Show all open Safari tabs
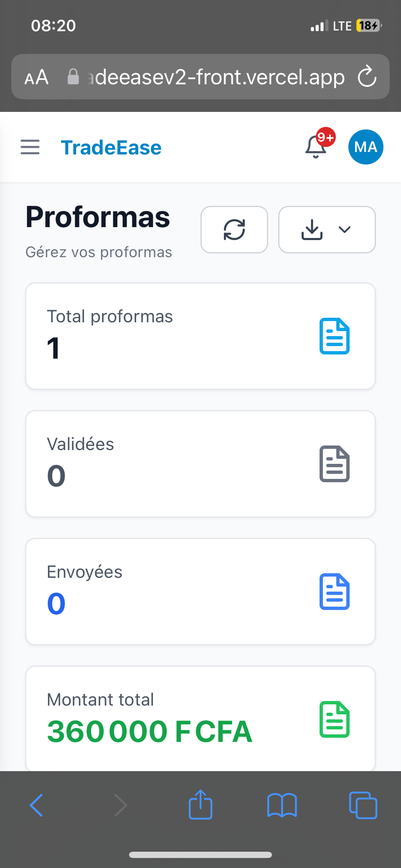This screenshot has width=401, height=868. tap(363, 805)
